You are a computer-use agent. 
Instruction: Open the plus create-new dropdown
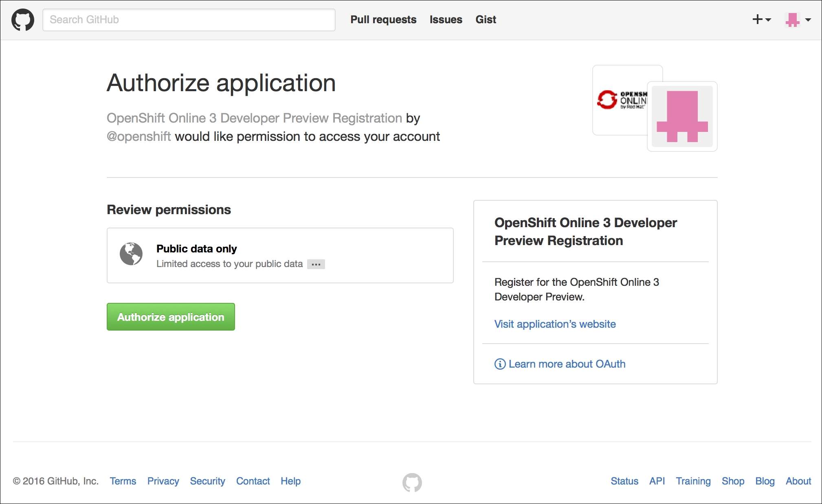tap(761, 20)
